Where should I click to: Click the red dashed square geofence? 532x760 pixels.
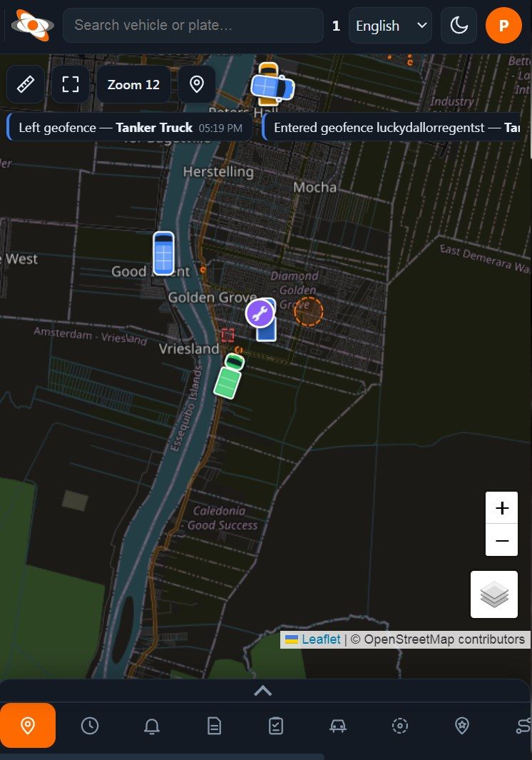pyautogui.click(x=227, y=335)
